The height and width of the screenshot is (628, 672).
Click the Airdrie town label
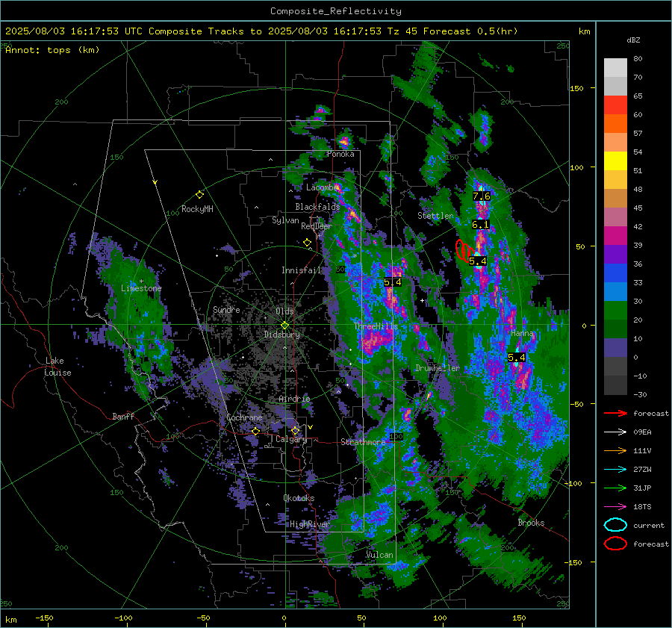(x=294, y=399)
